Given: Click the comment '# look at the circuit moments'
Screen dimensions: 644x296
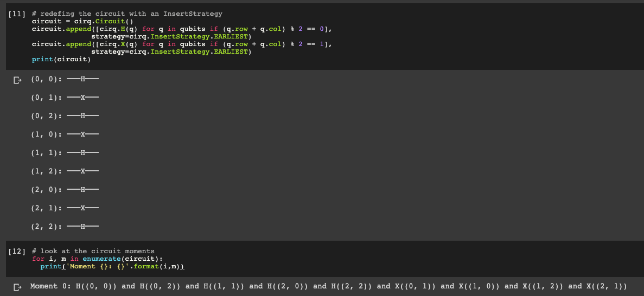Looking at the screenshot, I should click(93, 251).
